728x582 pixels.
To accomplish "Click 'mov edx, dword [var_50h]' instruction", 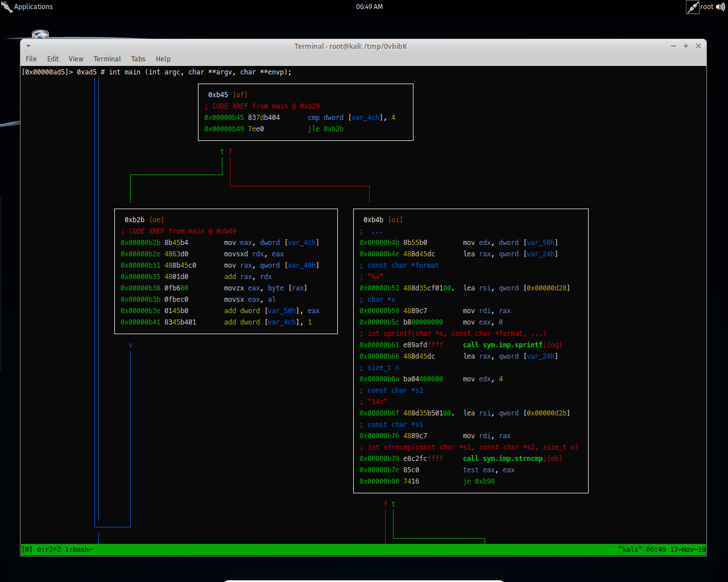I will tap(510, 243).
